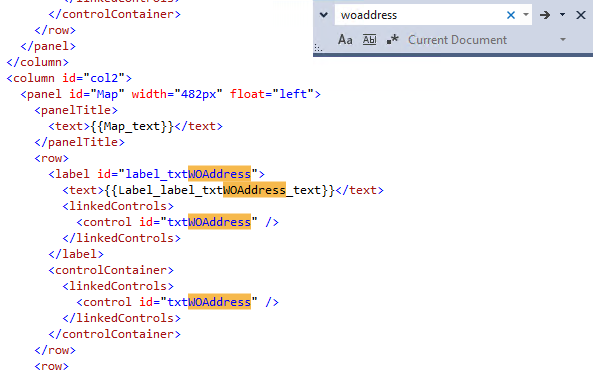Open the search history dropdown arrow

(526, 15)
